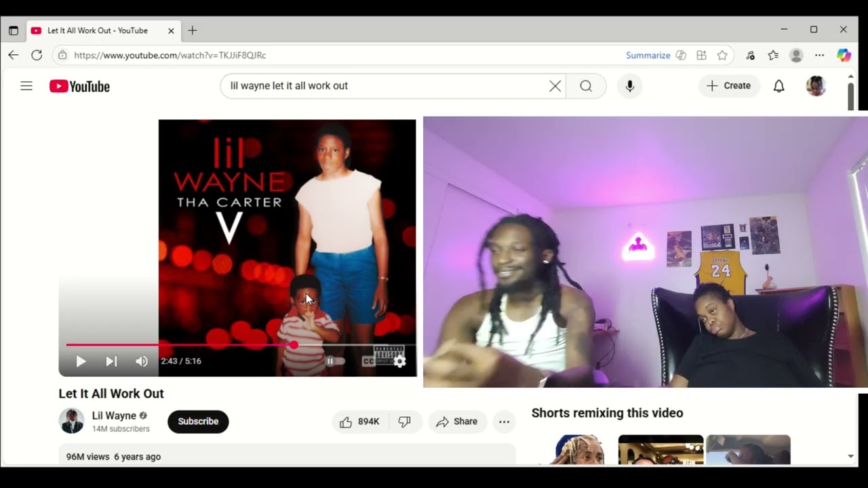Viewport: 868px width, 488px height.
Task: Open the YouTube hamburger guide menu
Action: (26, 86)
